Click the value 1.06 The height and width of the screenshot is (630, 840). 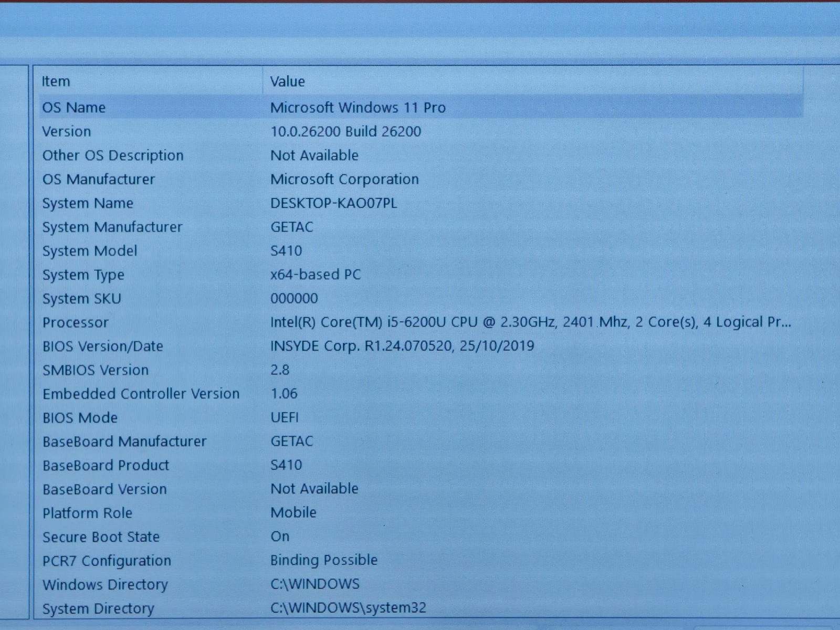(x=284, y=394)
